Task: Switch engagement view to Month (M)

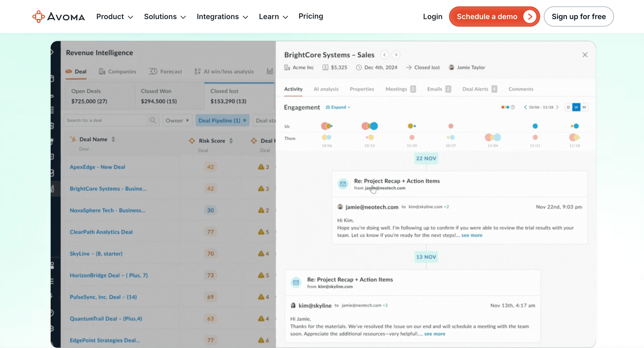Action: click(584, 107)
